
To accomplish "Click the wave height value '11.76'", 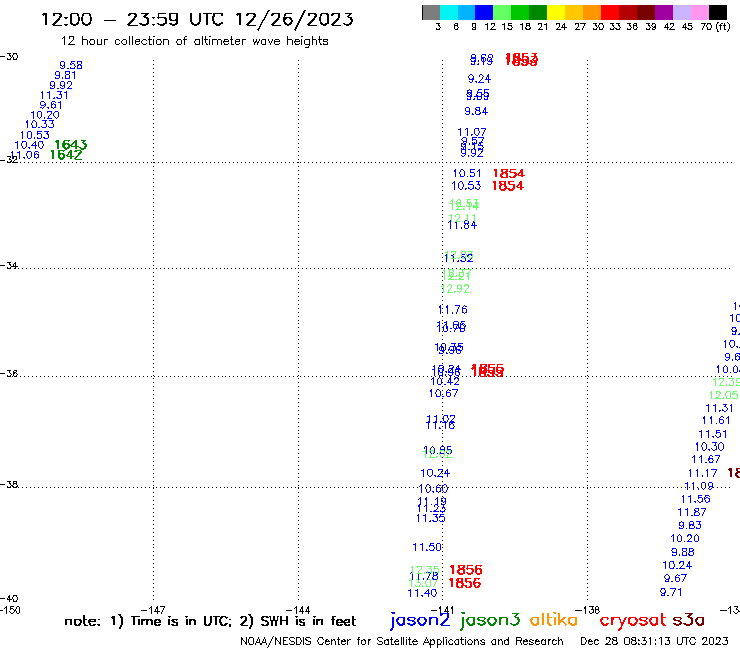I will [453, 310].
